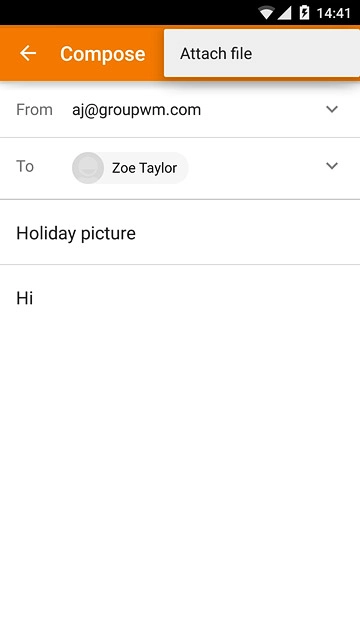This screenshot has height=640, width=360.
Task: Select the Attach file menu option
Action: pyautogui.click(x=262, y=53)
